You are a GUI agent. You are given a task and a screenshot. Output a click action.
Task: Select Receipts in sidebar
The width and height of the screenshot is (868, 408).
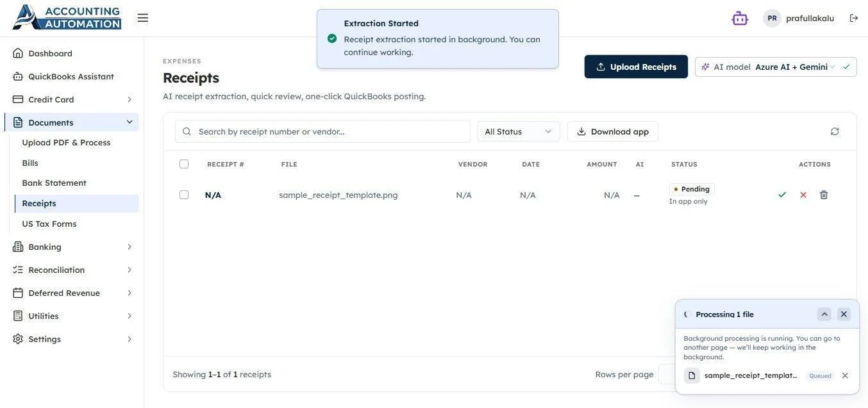[x=76, y=203]
